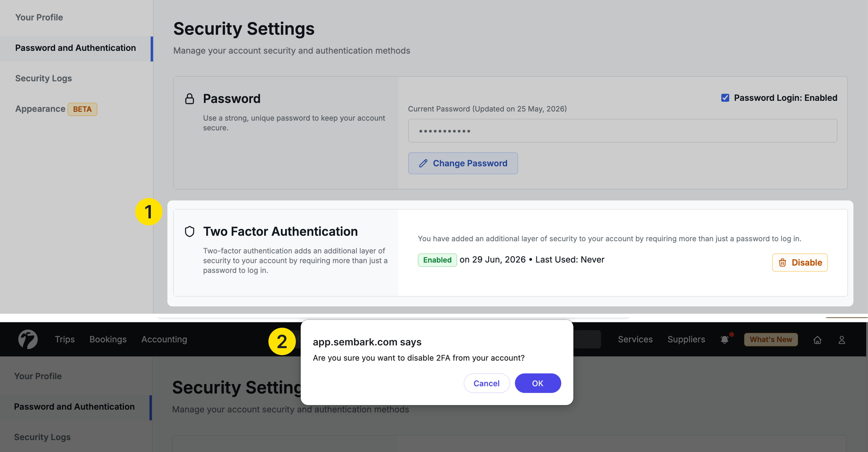Toggle Password Login Enabled checkbox
868x452 pixels.
click(x=725, y=98)
